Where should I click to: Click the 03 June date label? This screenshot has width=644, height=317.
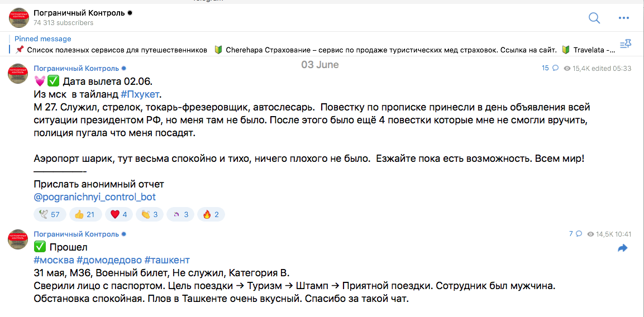(x=320, y=65)
